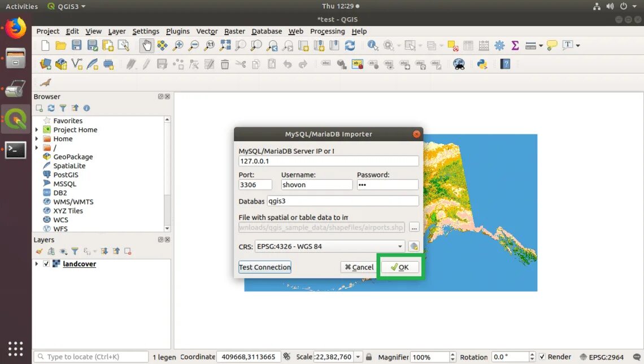
Task: Select the Measure Line ruler tool
Action: [x=530, y=45]
